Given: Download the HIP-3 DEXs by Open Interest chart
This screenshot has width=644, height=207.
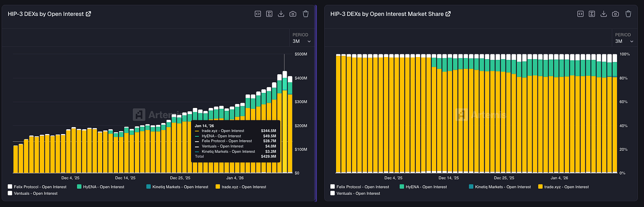Looking at the screenshot, I should pos(281,14).
